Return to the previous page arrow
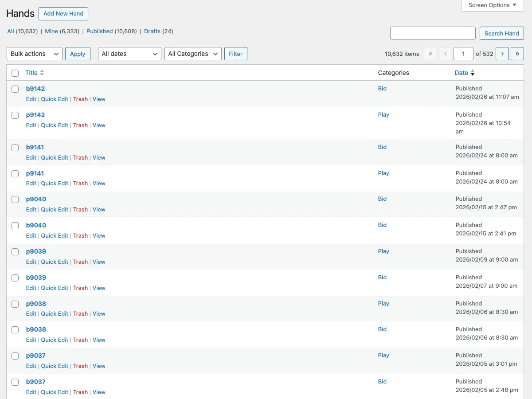The width and height of the screenshot is (532, 399). pyautogui.click(x=445, y=53)
